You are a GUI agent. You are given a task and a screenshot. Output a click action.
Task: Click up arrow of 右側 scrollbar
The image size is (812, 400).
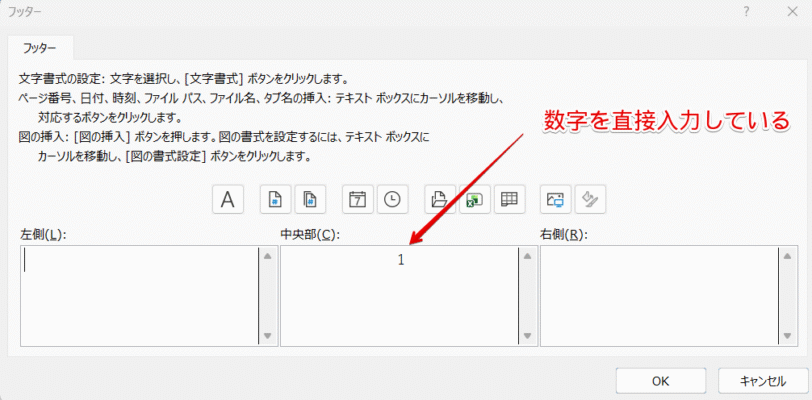(788, 256)
